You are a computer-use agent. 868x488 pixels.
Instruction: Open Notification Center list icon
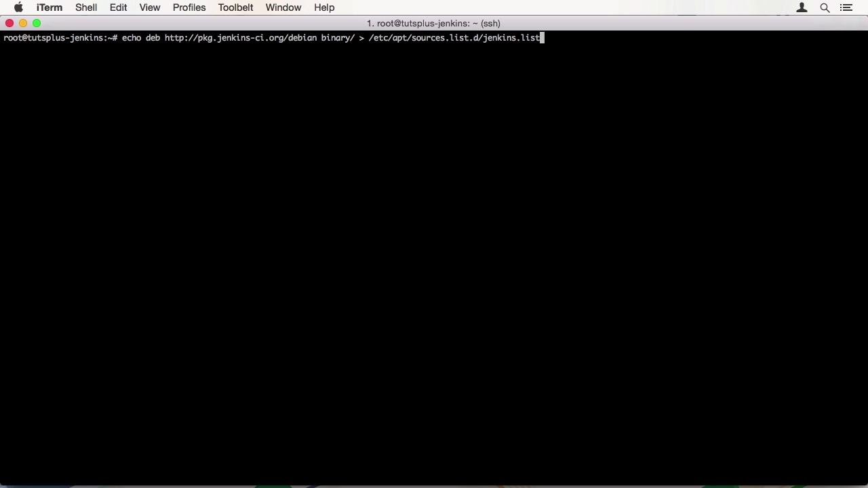point(846,7)
